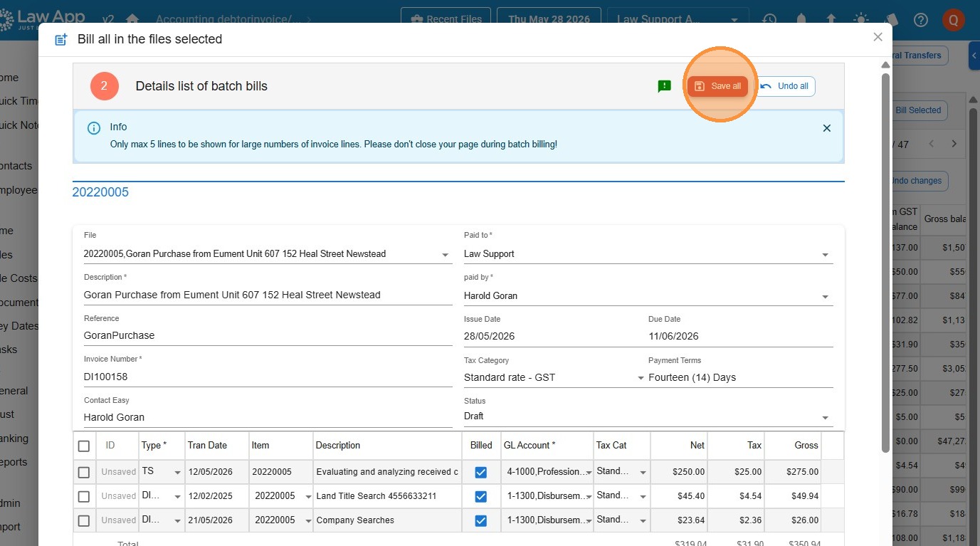
Task: Open Recent Files in the top bar
Action: [x=446, y=19]
